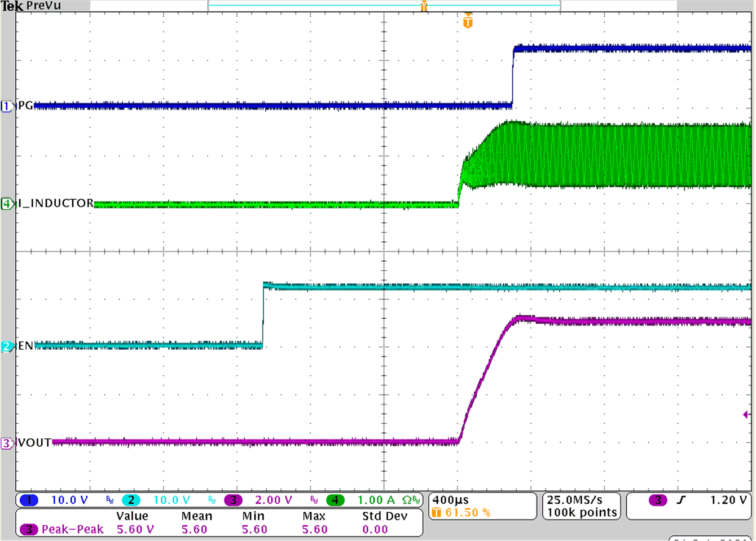The width and height of the screenshot is (756, 541).
Task: Click the Tek logo
Action: [x=12, y=5]
